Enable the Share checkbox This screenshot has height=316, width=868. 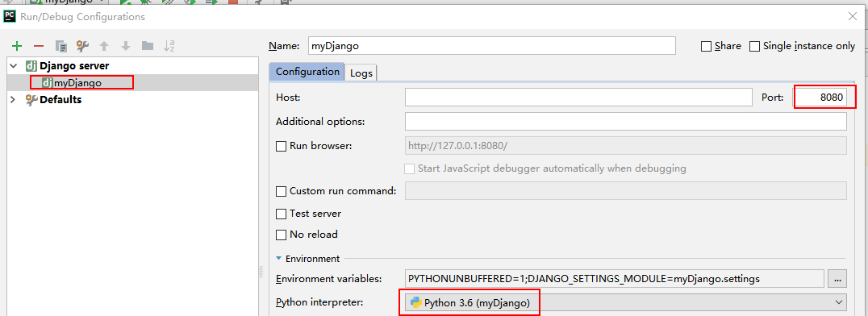706,47
